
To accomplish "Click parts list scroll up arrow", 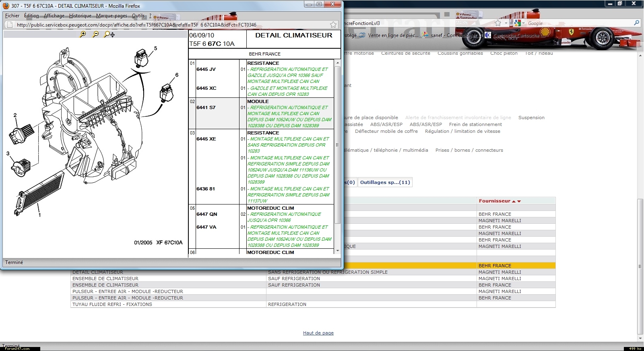I will coord(338,63).
